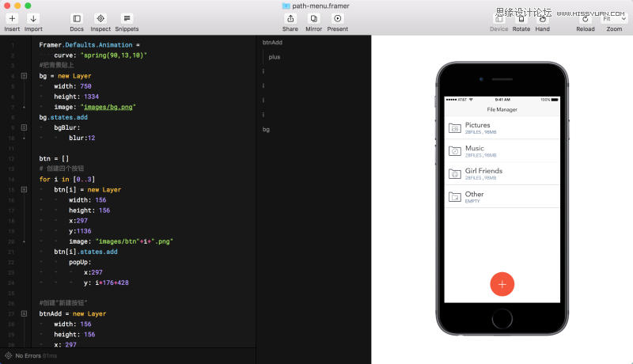This screenshot has width=633, height=364.
Task: Select btnAdd in the layer list
Action: 272,43
